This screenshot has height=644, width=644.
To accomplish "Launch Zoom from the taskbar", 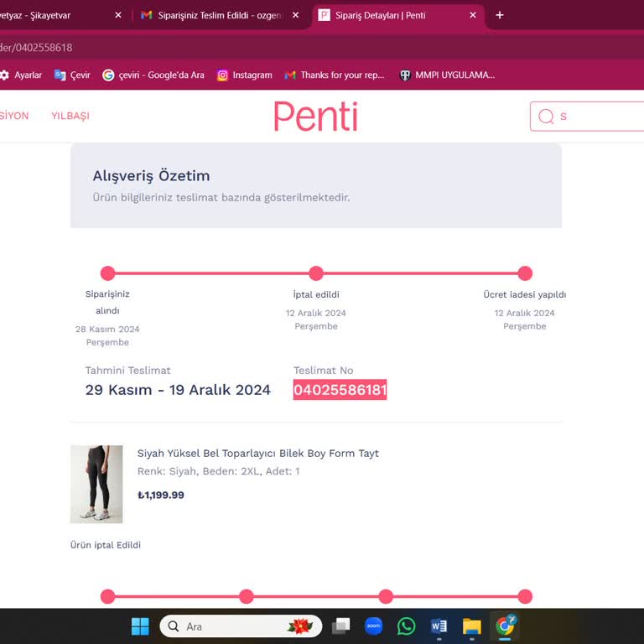I will [373, 626].
